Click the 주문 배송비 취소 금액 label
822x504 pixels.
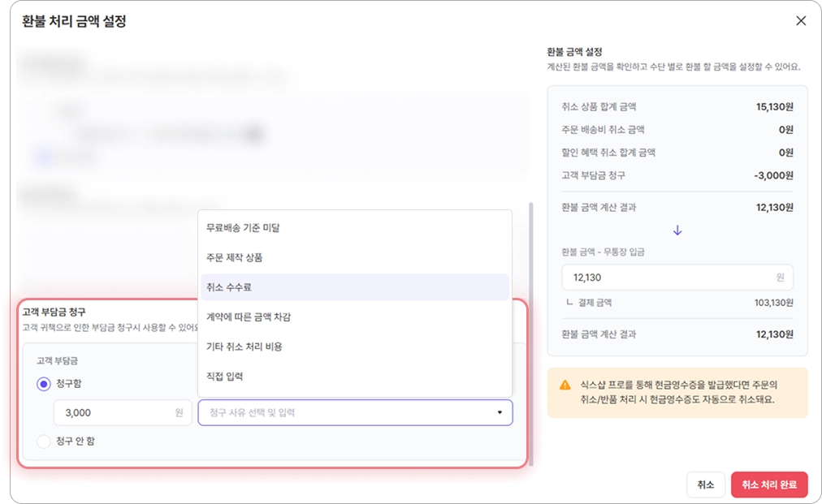point(603,130)
